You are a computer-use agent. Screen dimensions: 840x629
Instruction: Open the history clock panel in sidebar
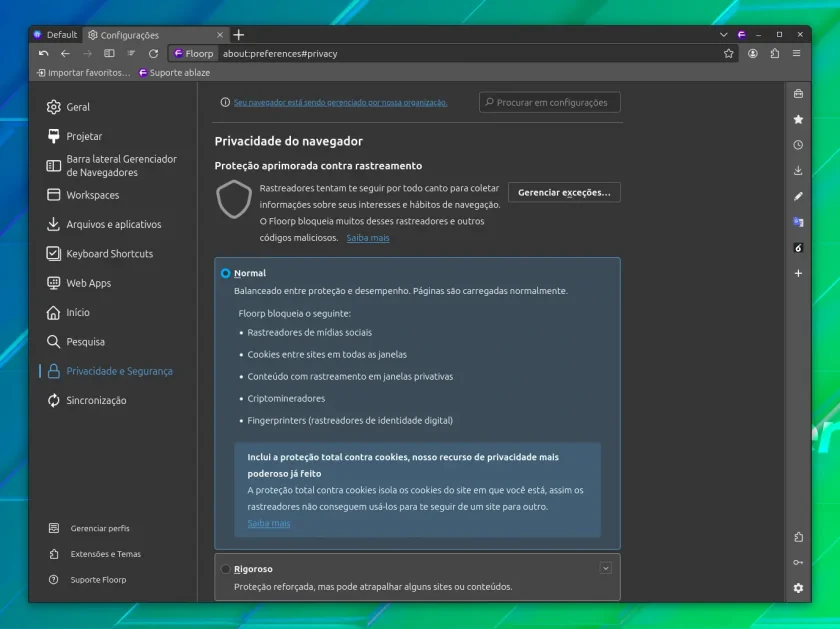click(798, 145)
